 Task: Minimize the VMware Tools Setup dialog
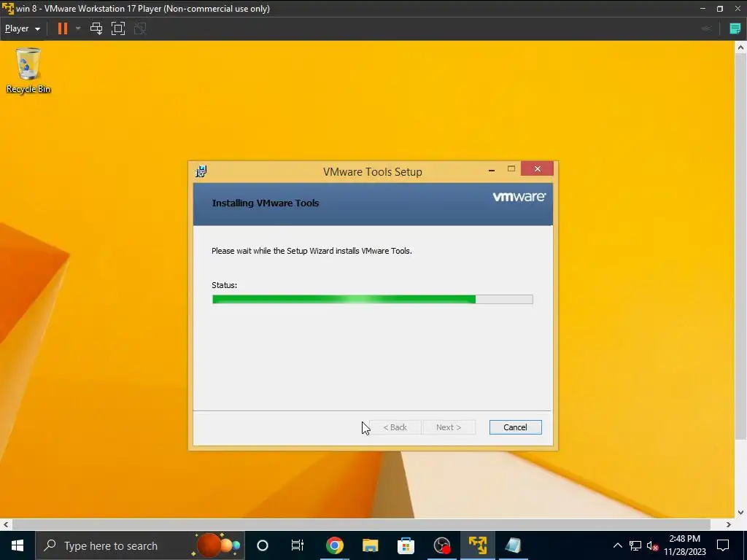pos(492,169)
